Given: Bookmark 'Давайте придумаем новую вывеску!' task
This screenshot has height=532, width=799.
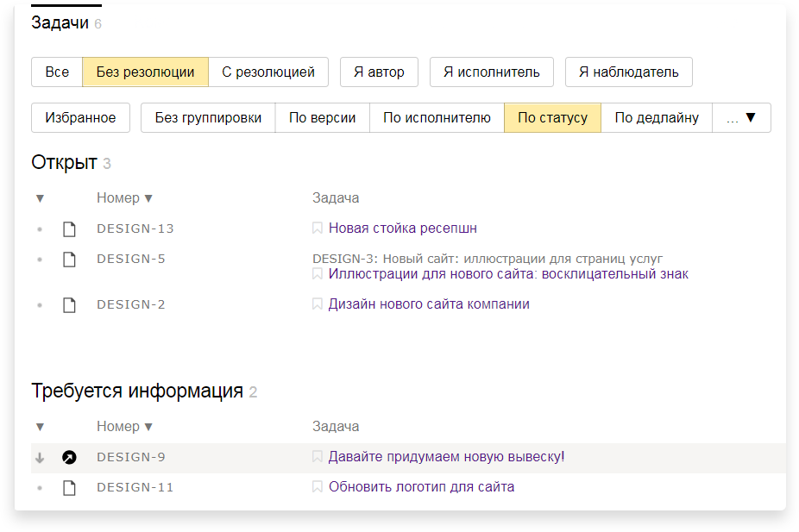Looking at the screenshot, I should (x=317, y=456).
